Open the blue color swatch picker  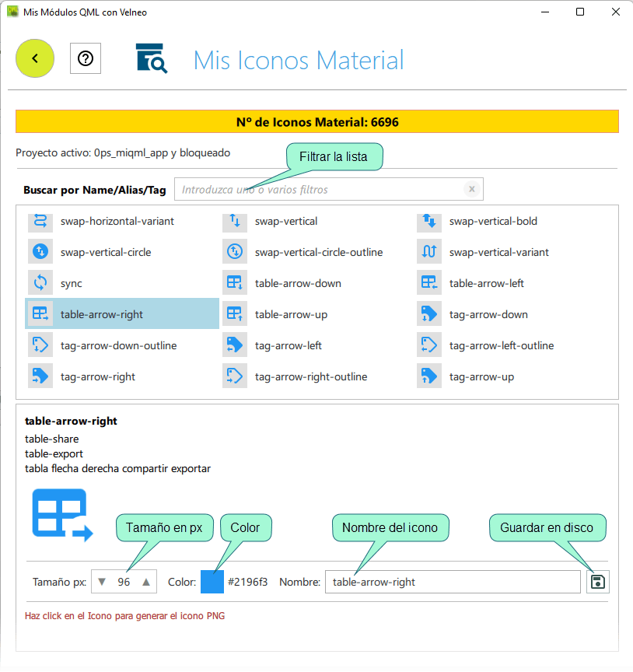click(x=212, y=582)
